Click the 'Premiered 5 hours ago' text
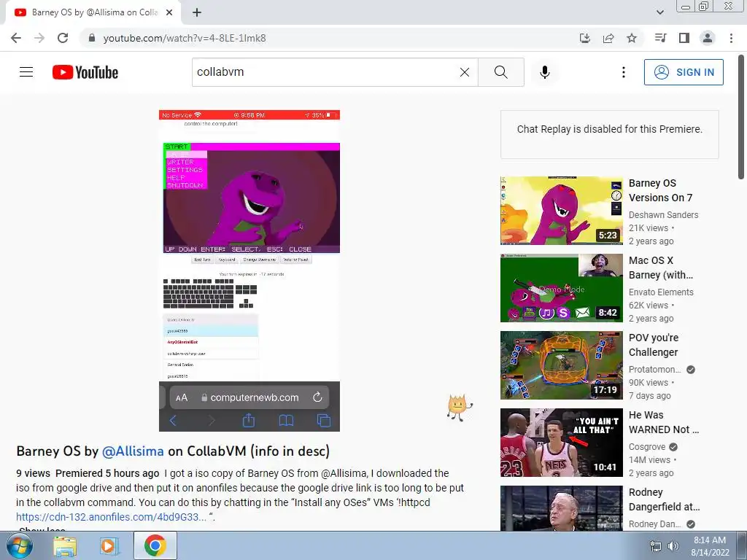747x560 pixels. [x=107, y=473]
